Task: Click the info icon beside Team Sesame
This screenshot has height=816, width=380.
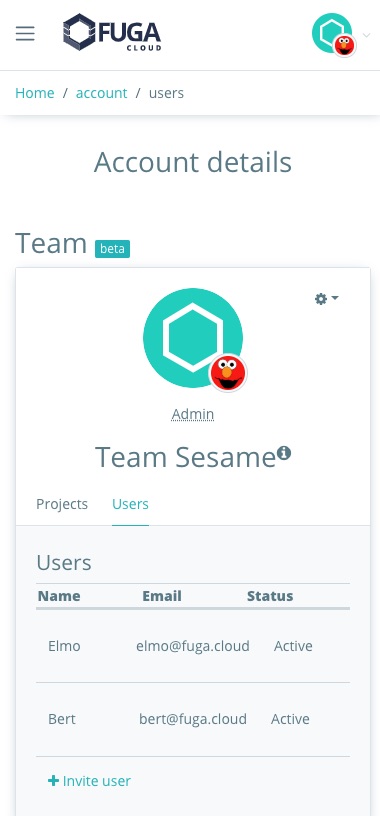Action: (284, 453)
